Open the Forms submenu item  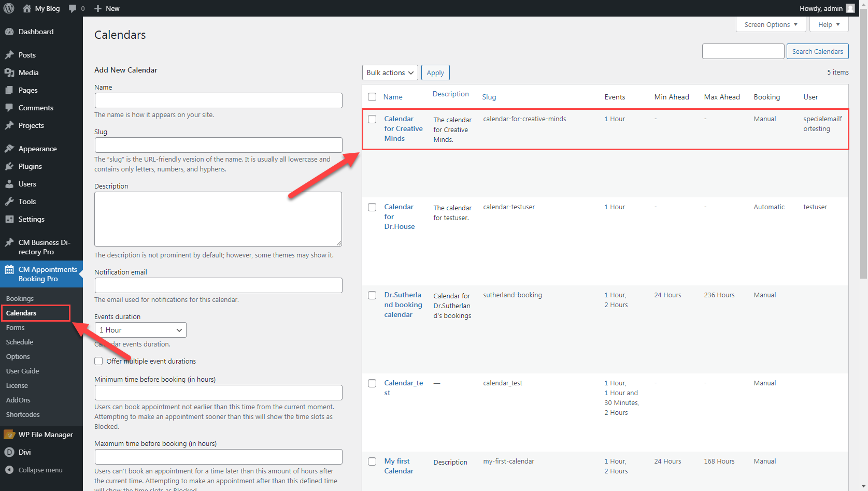pos(15,327)
